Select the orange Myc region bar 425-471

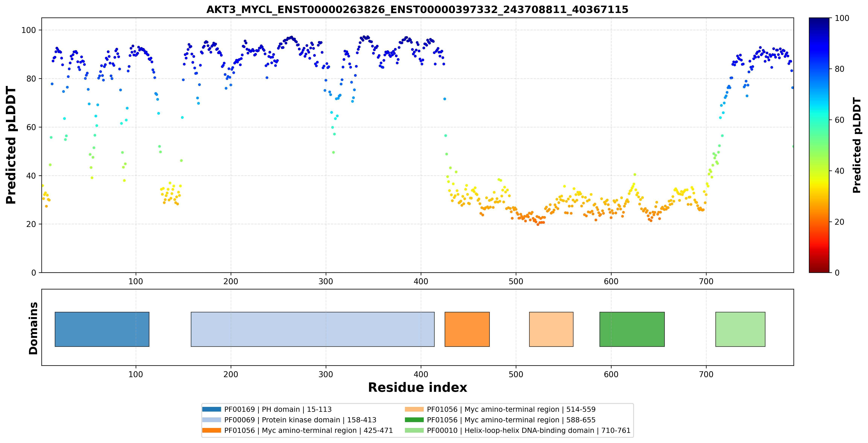coord(467,329)
